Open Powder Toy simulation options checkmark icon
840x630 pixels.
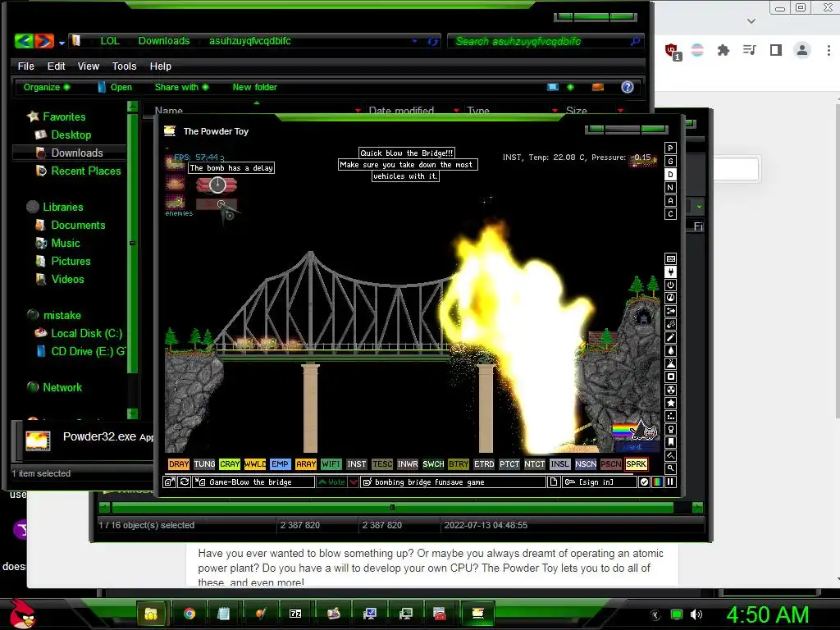tap(644, 482)
